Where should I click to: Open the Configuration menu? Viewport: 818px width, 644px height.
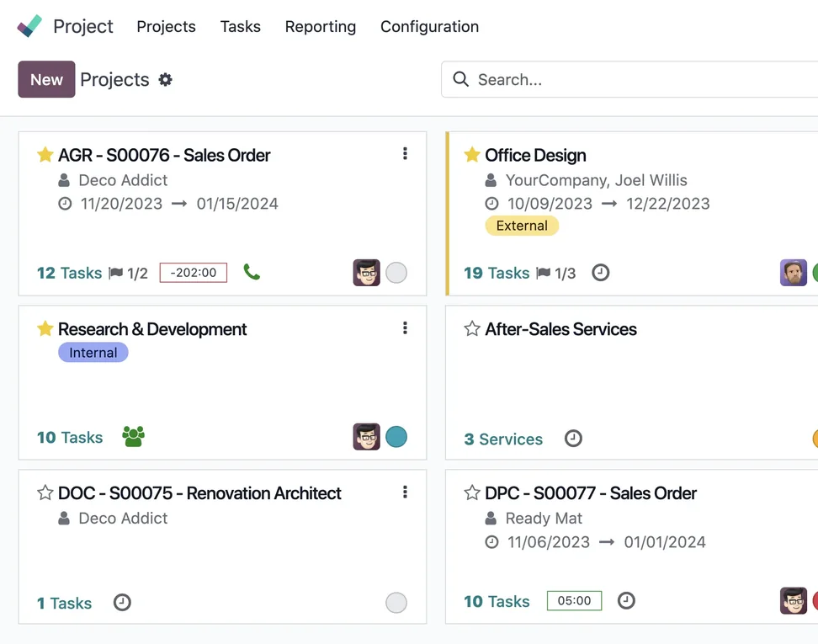(429, 27)
